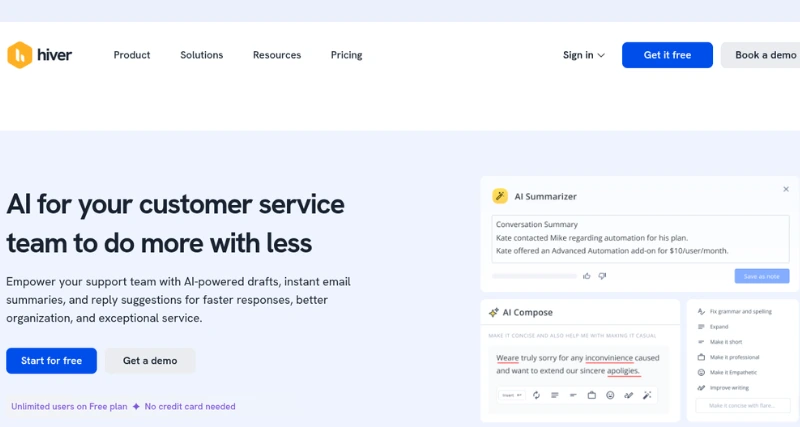Click the Get it free button

(667, 55)
